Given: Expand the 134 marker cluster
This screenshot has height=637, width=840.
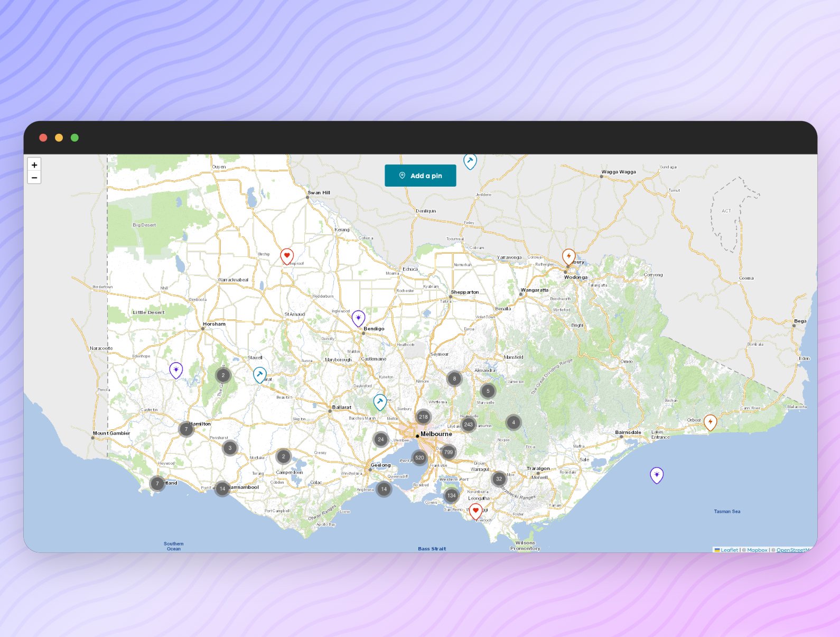Looking at the screenshot, I should pos(451,495).
